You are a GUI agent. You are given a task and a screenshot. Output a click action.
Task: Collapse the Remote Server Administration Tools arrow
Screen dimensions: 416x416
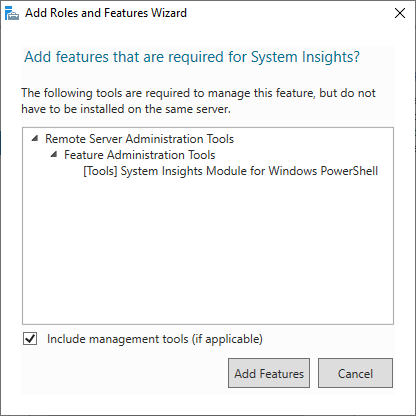point(35,138)
